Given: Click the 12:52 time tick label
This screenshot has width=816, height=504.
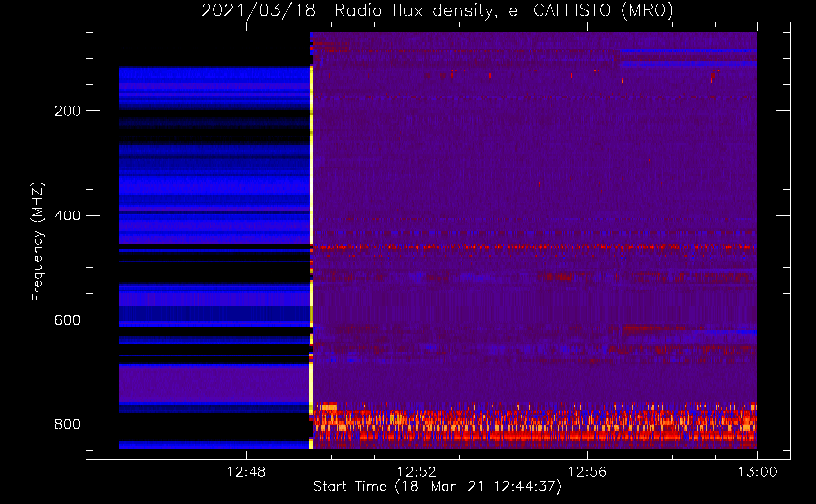Looking at the screenshot, I should [417, 472].
